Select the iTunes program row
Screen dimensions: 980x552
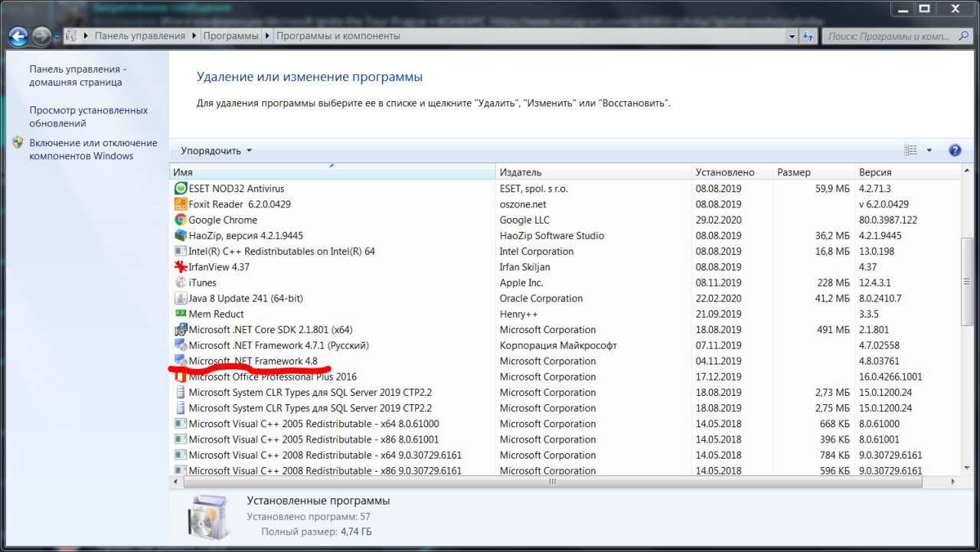pos(564,283)
